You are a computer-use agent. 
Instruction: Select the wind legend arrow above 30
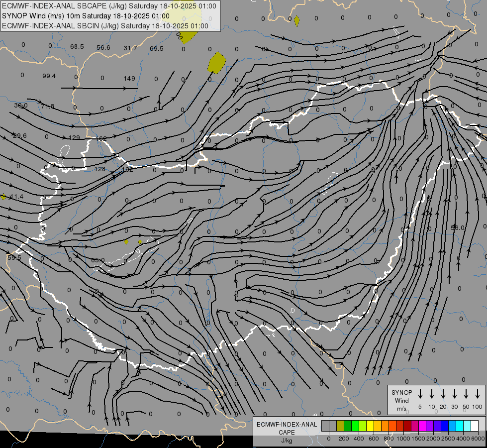(454, 393)
